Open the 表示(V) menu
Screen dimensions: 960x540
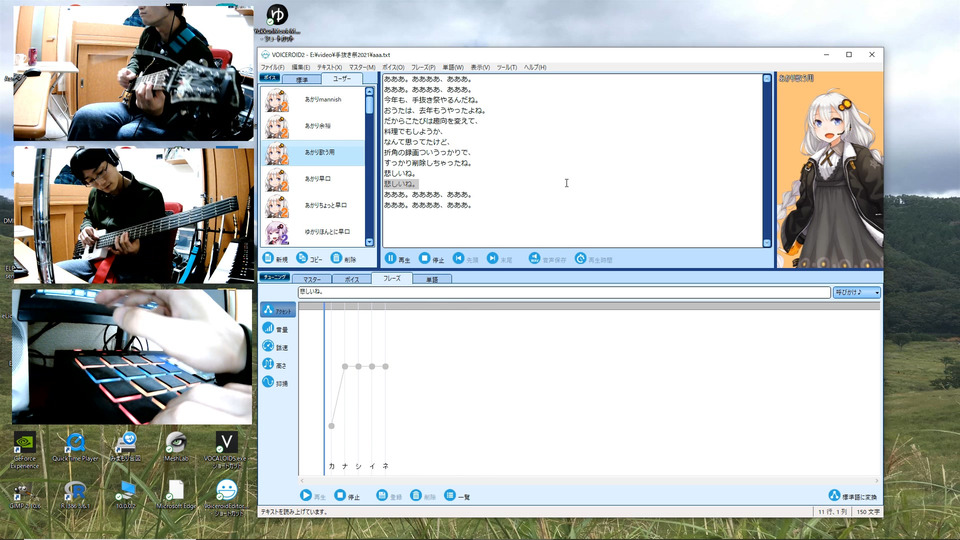point(480,67)
